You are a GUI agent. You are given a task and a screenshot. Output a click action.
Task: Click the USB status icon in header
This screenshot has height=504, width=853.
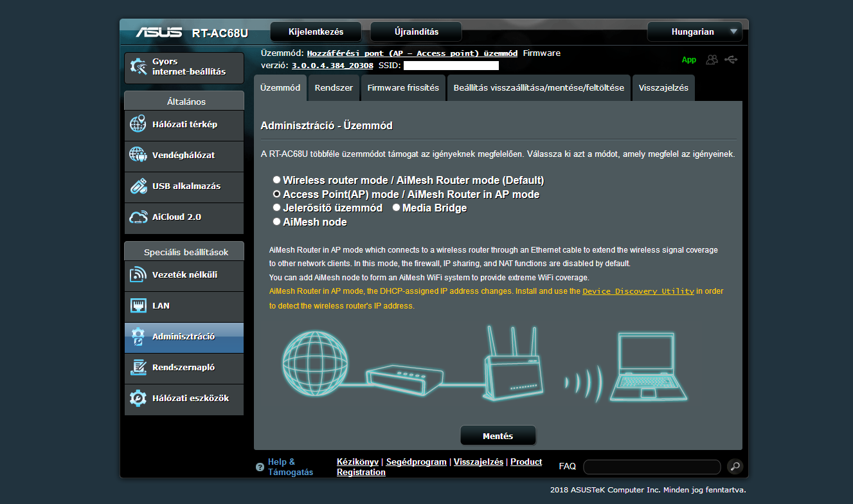tap(731, 60)
